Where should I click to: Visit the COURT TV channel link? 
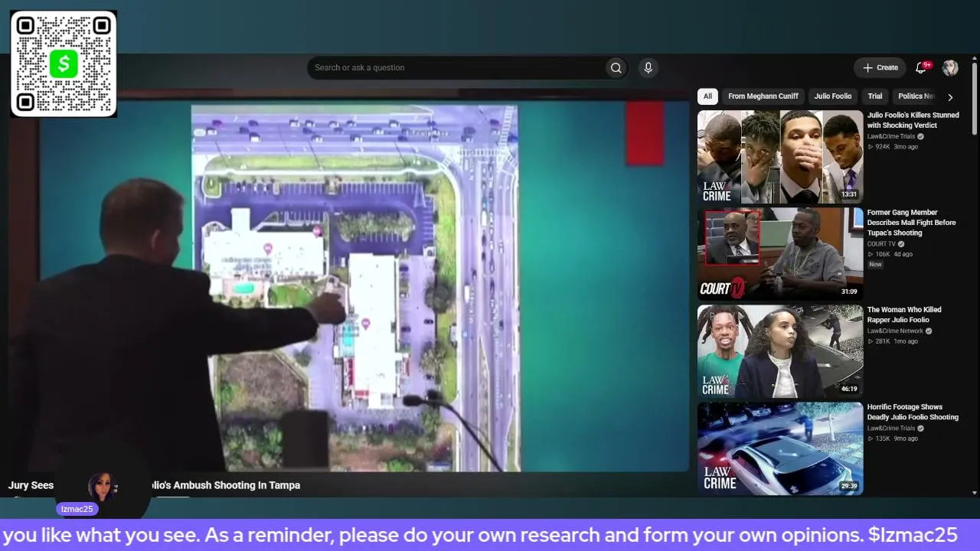881,244
